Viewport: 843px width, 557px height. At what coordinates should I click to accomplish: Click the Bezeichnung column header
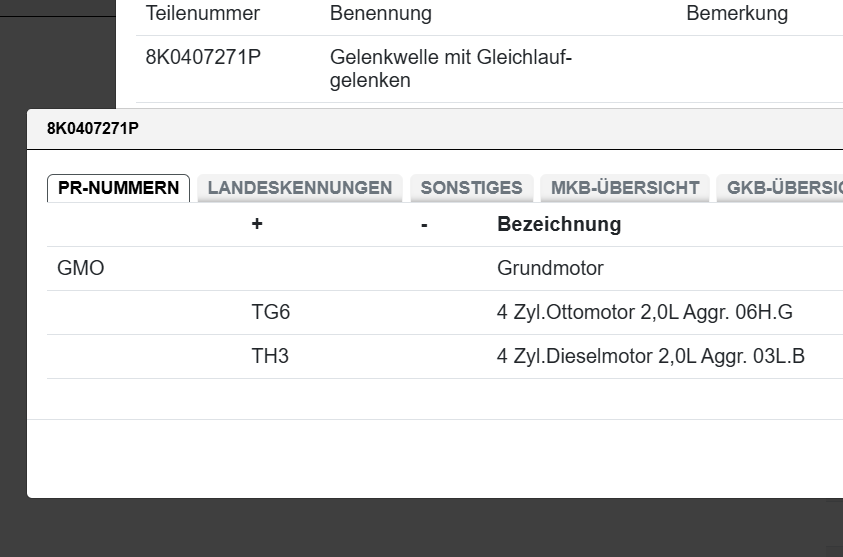(x=559, y=224)
